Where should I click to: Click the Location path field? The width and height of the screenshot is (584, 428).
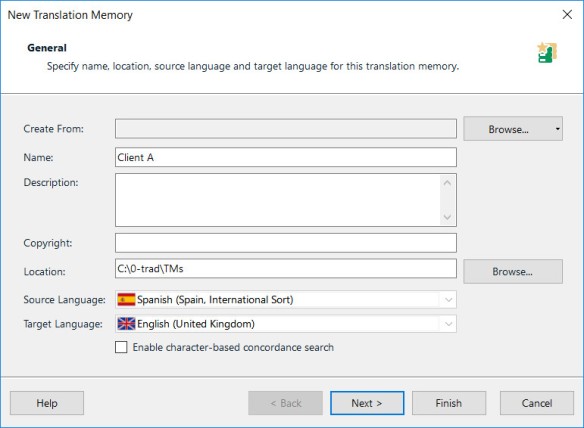click(286, 269)
